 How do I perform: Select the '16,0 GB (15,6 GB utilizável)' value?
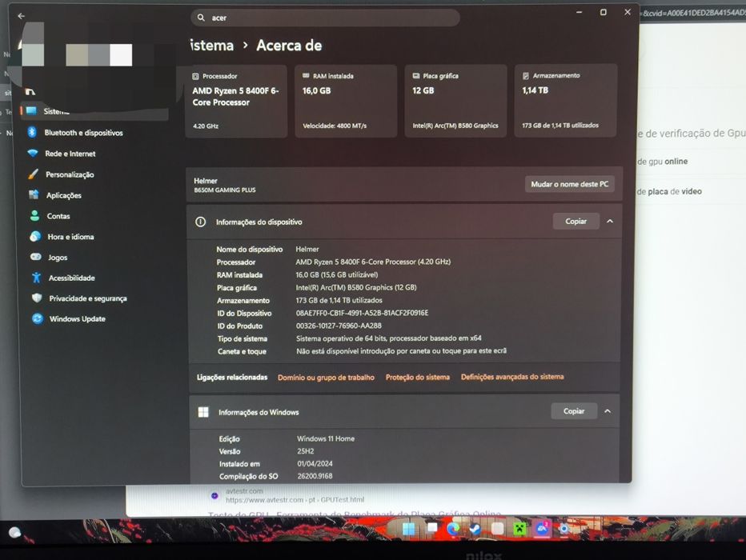[337, 274]
